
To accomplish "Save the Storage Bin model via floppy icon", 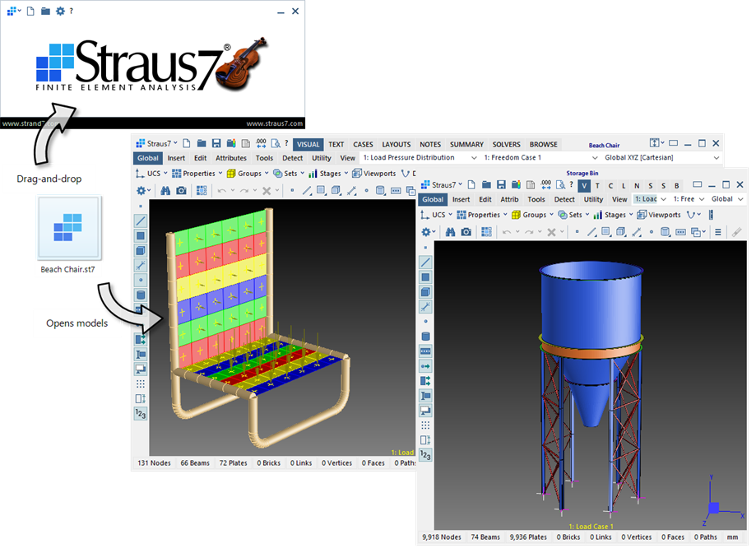I will (502, 184).
